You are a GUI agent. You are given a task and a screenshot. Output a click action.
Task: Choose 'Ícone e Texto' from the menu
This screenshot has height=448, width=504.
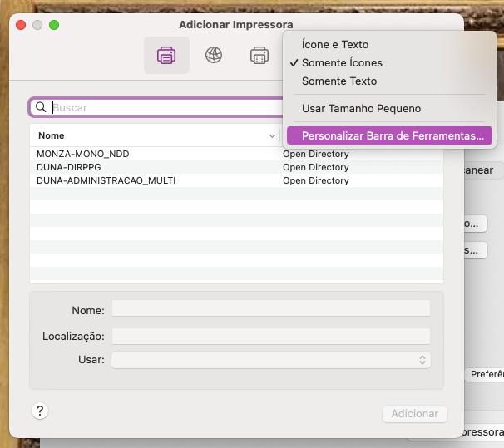(334, 44)
